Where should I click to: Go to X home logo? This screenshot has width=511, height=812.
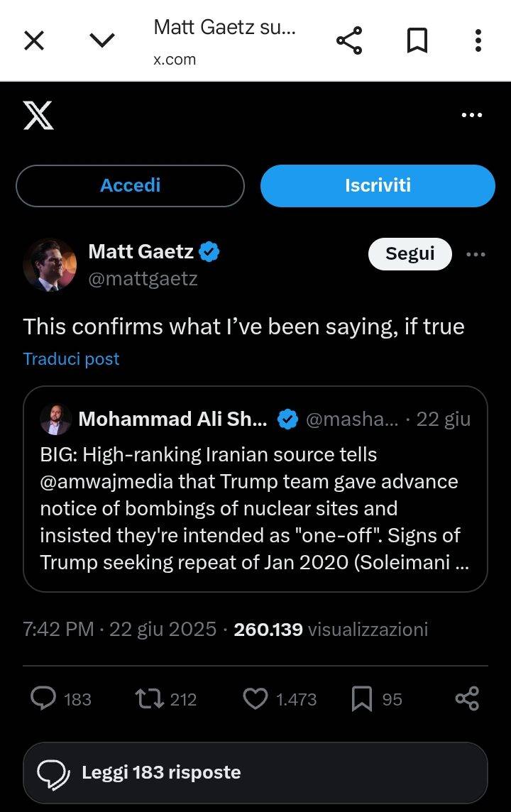click(x=38, y=115)
